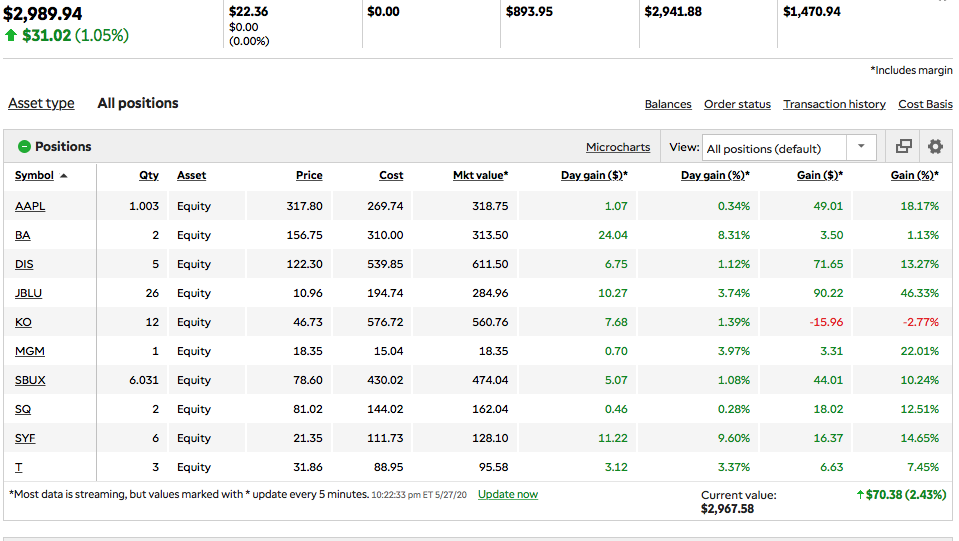Sort by Day gain ($) column
959x541 pixels.
pyautogui.click(x=593, y=176)
